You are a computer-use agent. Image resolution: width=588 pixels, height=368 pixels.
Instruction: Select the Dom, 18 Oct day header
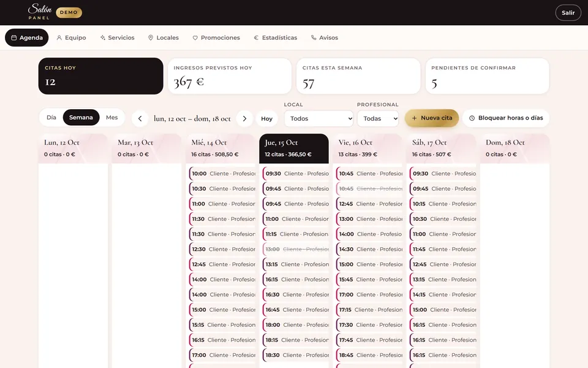click(515, 148)
